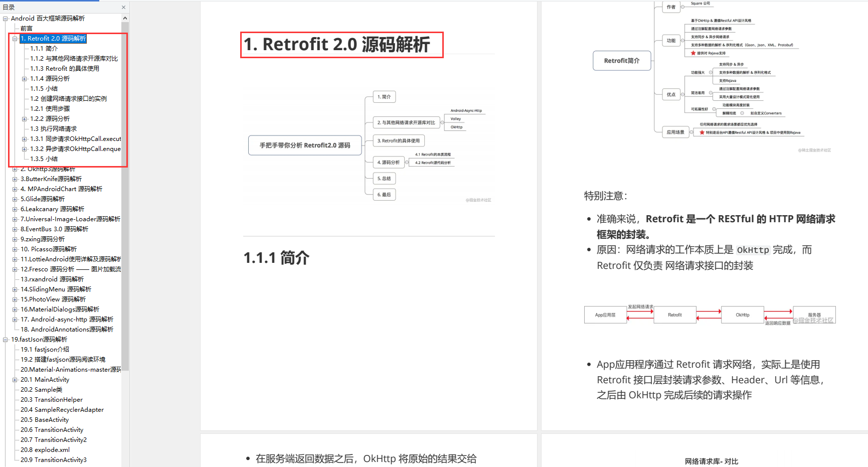Expand the 17. Android-async-http node

coord(15,320)
